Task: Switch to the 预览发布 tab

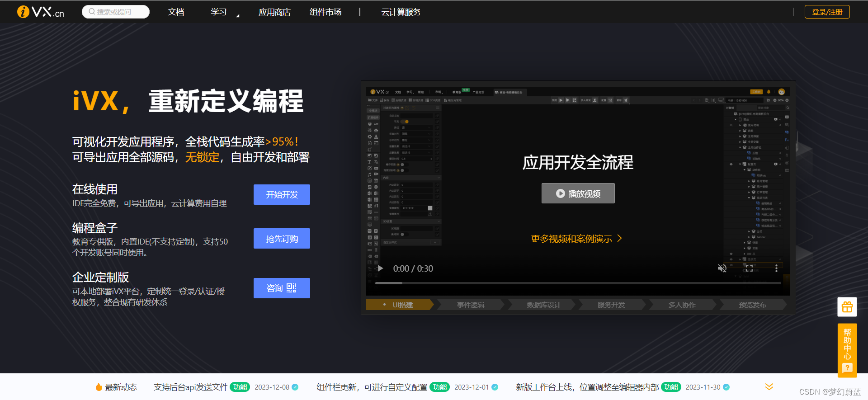Action: pos(754,305)
